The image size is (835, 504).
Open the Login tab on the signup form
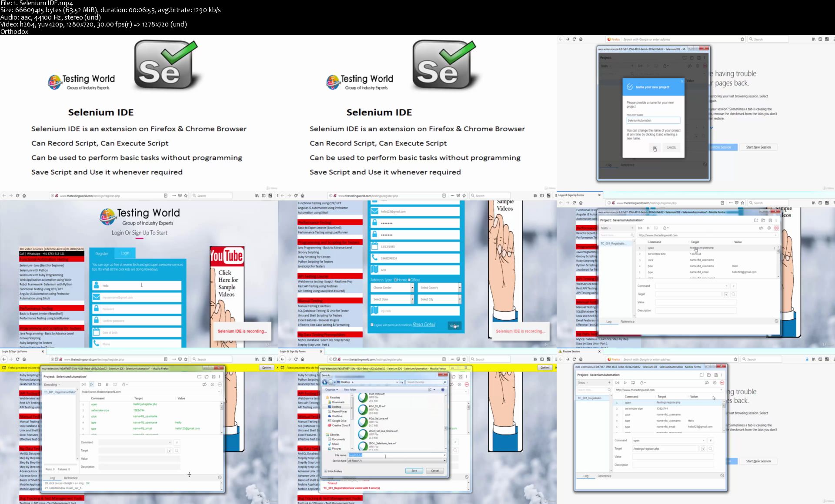(x=125, y=253)
